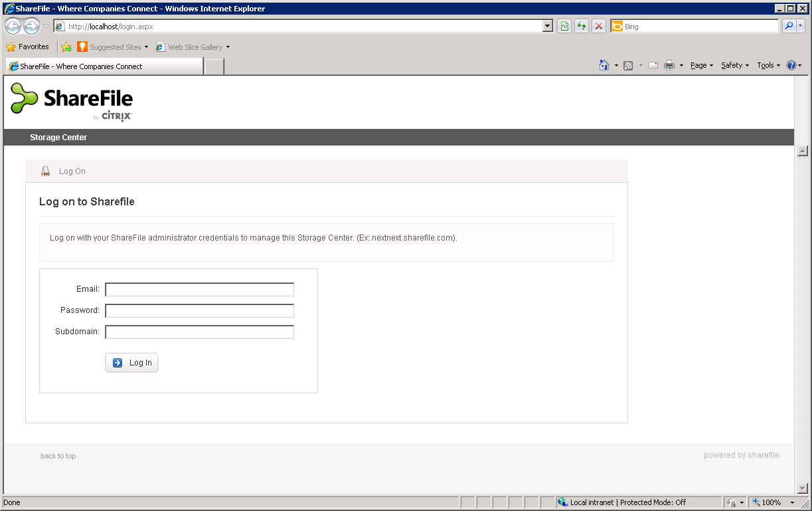Click the Home page icon
Screen dimensions: 812x511
[604, 65]
